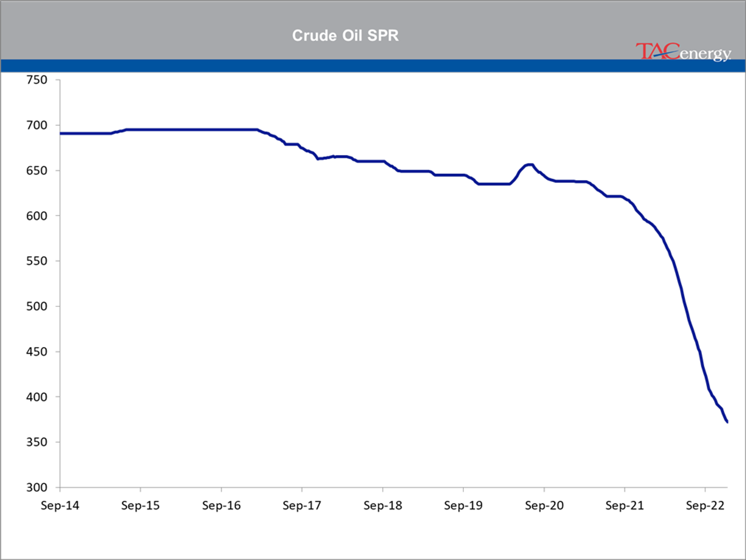Select the 550 y-axis label

pyautogui.click(x=37, y=261)
